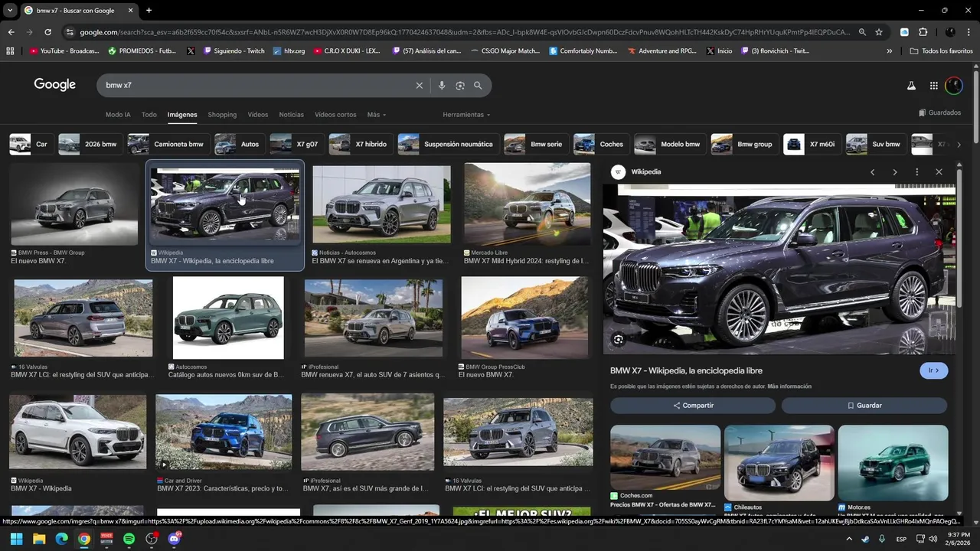Switch to the Noticias tab
The width and height of the screenshot is (980, 551).
[291, 115]
